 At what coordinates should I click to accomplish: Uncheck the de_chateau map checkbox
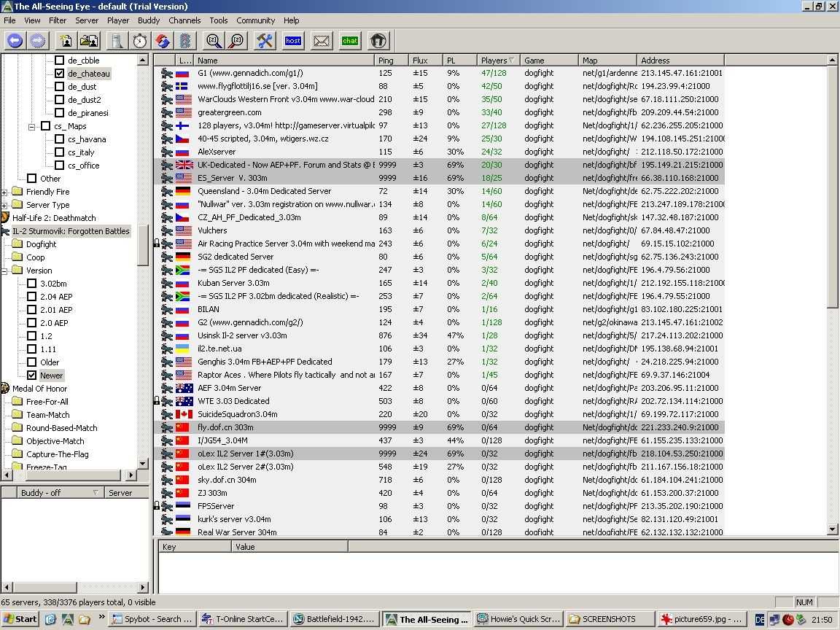pos(60,74)
